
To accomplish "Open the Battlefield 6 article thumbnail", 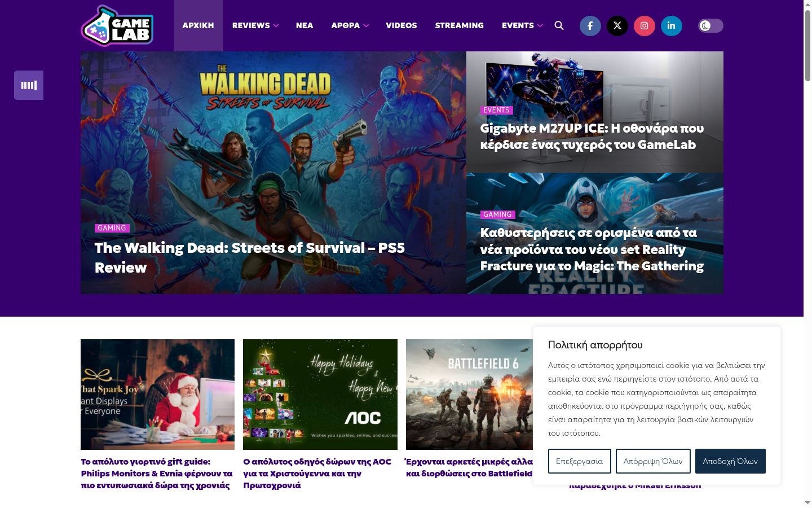I will 469,395.
